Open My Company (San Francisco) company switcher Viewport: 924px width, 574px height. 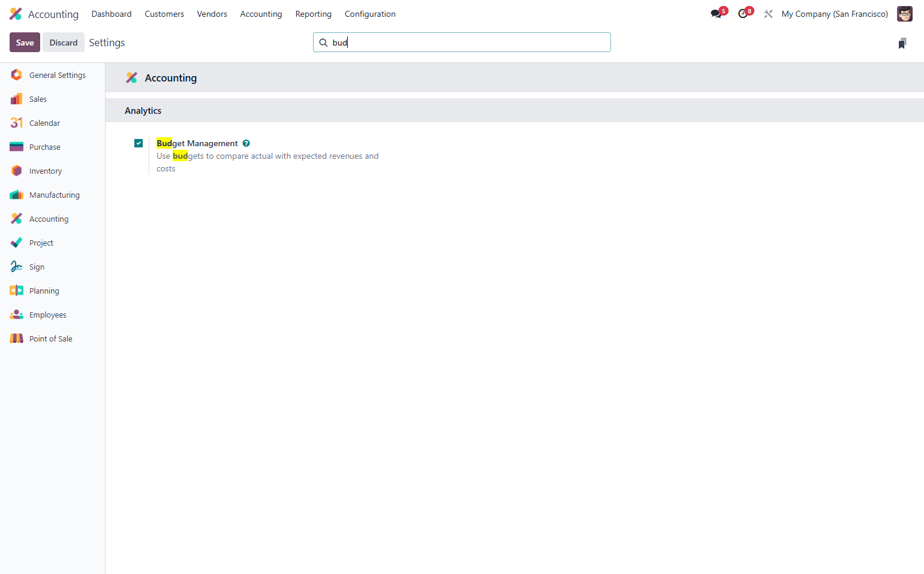point(835,14)
